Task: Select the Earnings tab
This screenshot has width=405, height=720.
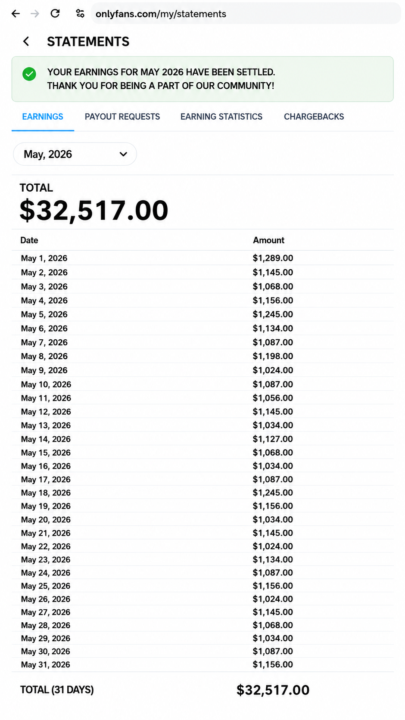Action: (43, 117)
